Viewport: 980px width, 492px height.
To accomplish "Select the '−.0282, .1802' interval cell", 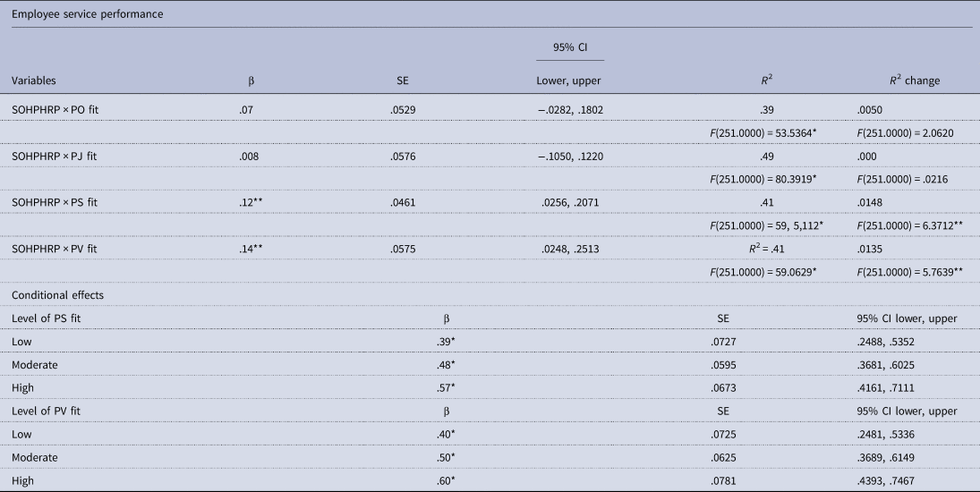I will 570,110.
